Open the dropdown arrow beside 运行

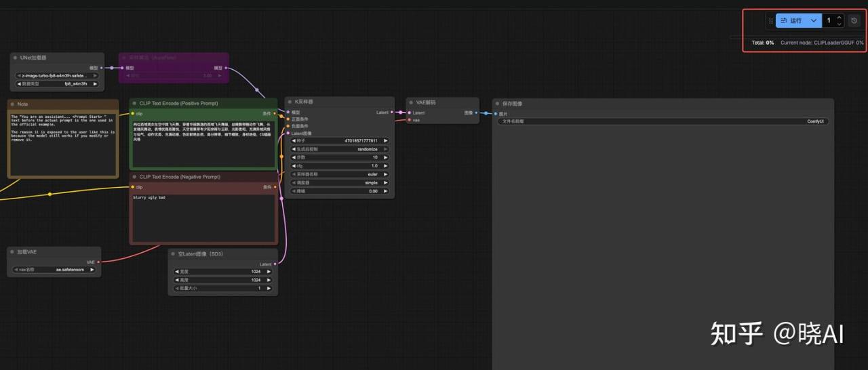814,21
